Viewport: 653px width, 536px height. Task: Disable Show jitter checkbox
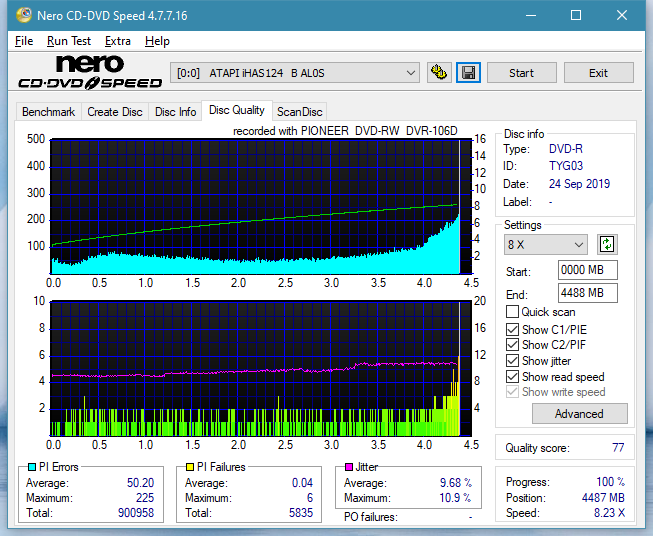pos(512,361)
